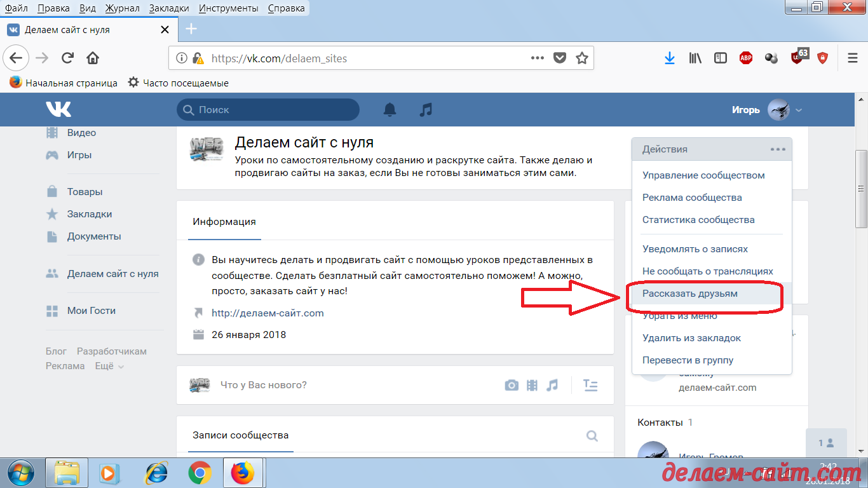
Task: Click the VK Поиск search field
Action: 268,110
